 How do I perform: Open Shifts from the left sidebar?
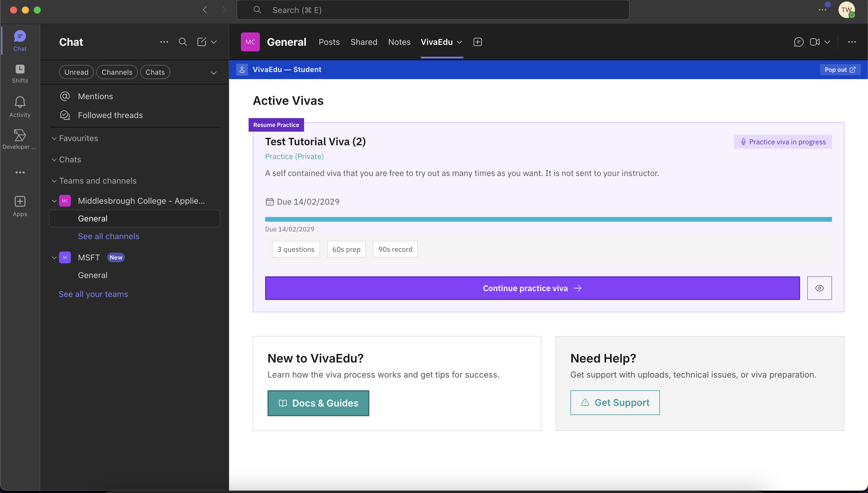20,73
